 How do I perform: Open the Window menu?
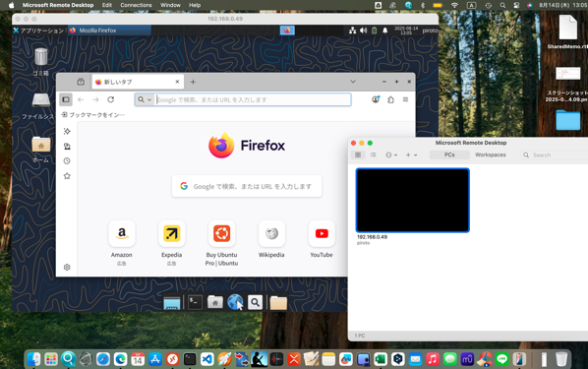click(170, 5)
